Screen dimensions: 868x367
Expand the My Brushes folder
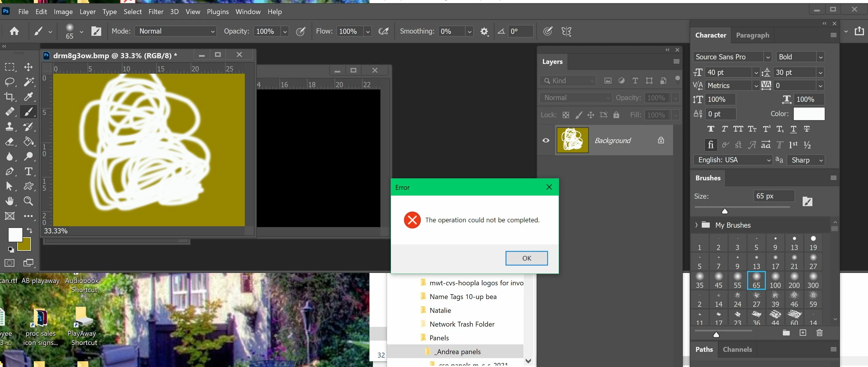[697, 225]
